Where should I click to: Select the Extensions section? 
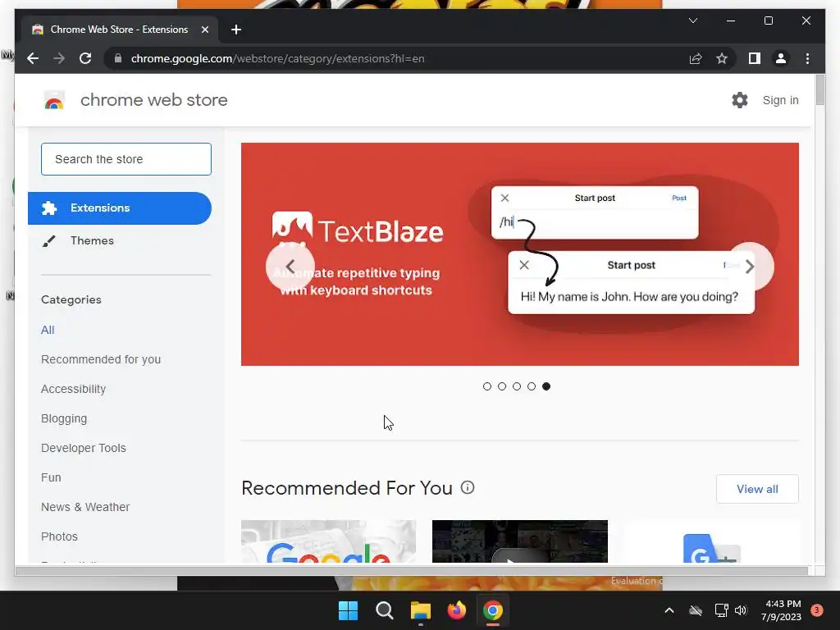(x=120, y=208)
